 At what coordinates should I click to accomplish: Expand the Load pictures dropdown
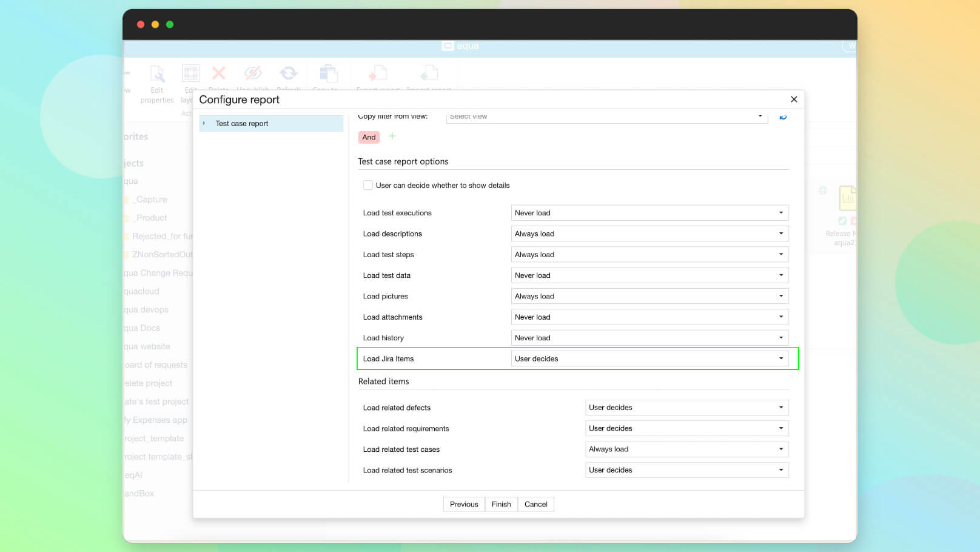coord(649,296)
